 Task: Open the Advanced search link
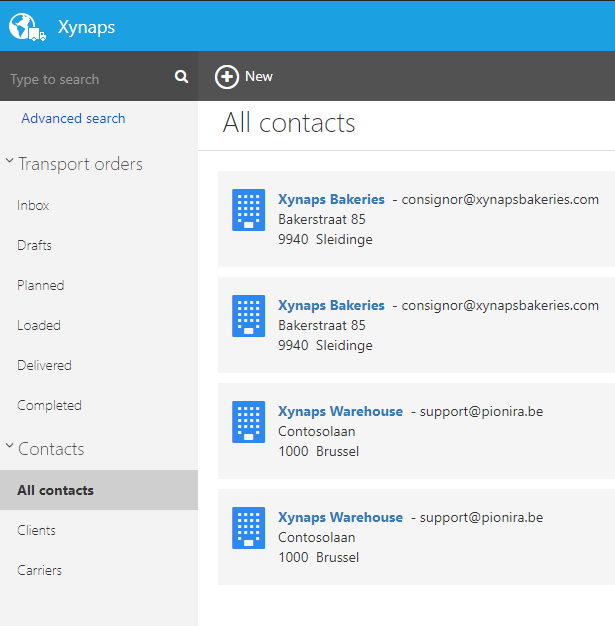73,118
